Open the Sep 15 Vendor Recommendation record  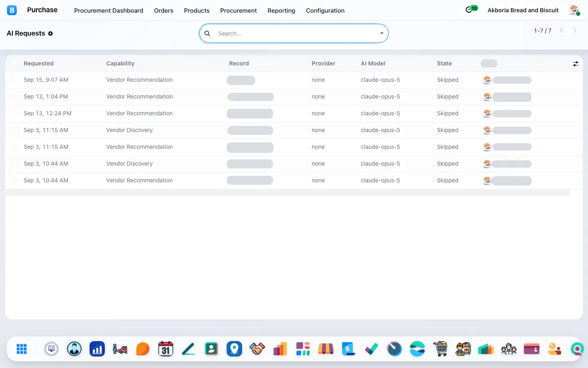294,80
